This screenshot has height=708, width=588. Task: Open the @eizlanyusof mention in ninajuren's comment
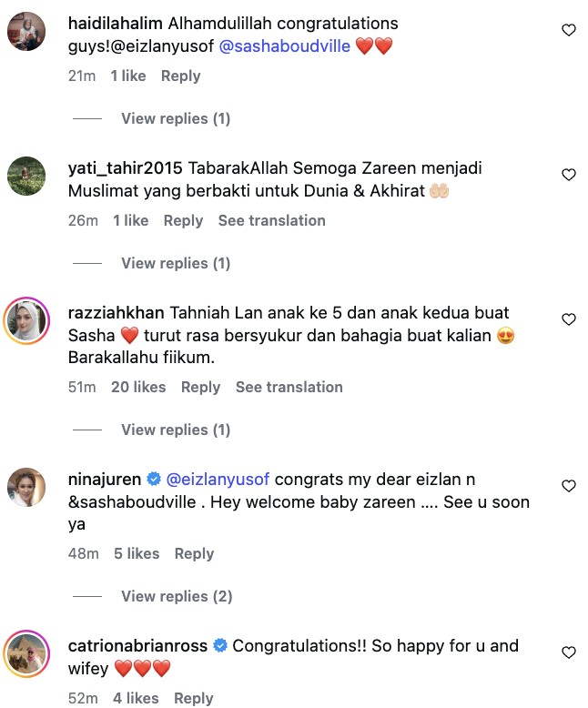[x=218, y=479]
